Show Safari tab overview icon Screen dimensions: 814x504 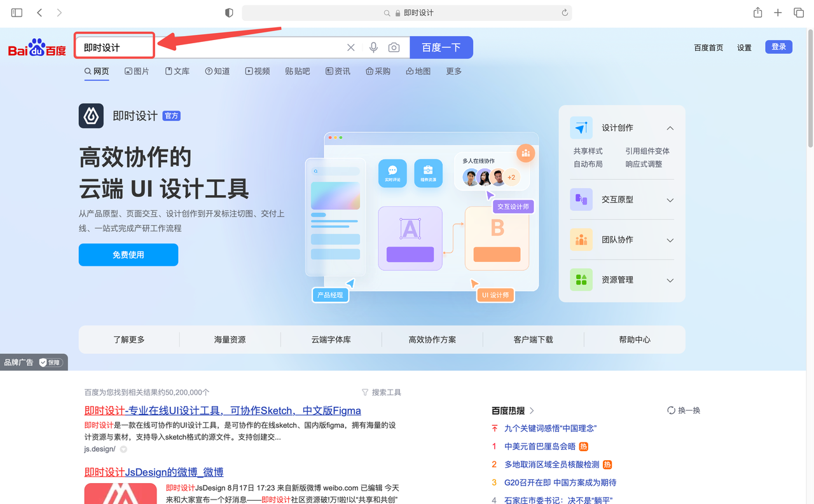[x=798, y=13]
